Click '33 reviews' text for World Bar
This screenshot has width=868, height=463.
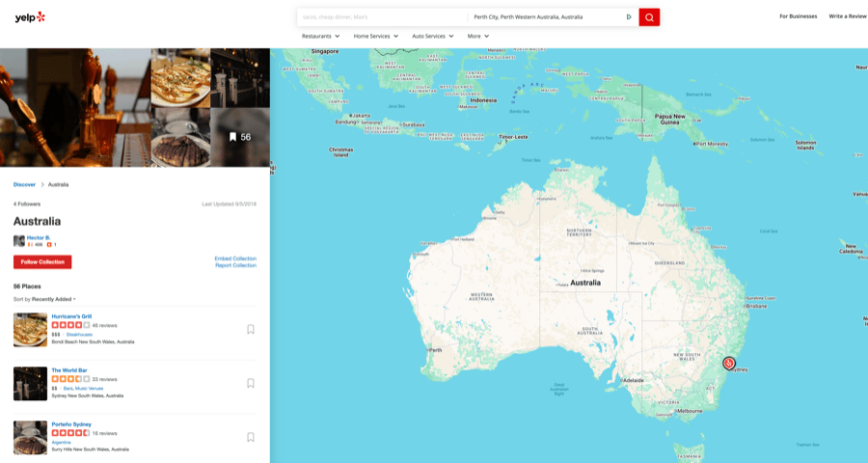pos(104,379)
